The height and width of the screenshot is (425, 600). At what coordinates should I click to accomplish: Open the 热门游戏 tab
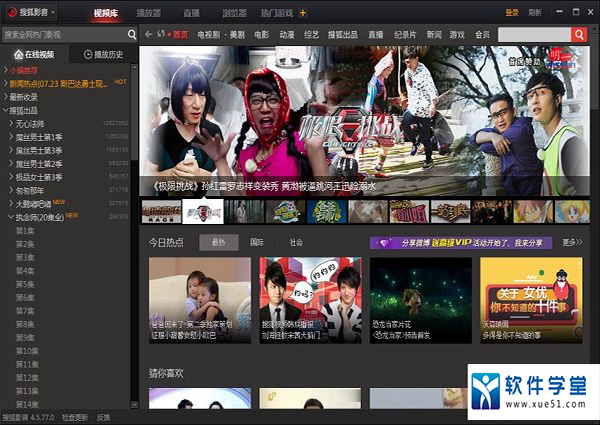point(277,13)
